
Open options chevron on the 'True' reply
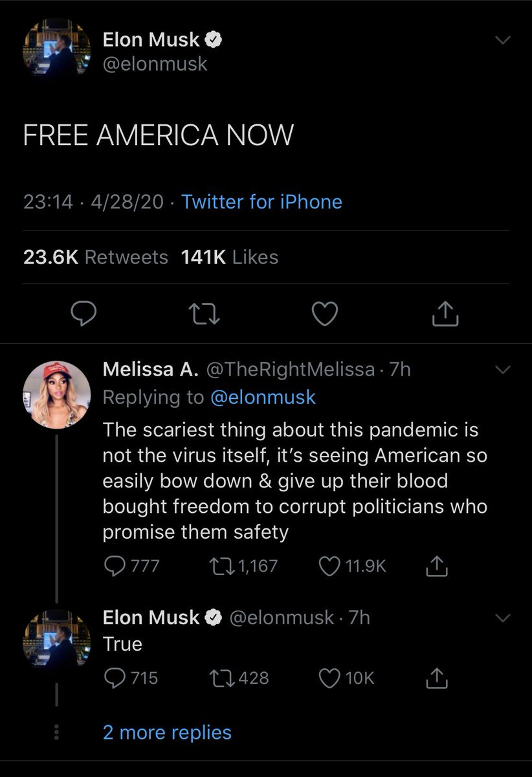click(502, 618)
